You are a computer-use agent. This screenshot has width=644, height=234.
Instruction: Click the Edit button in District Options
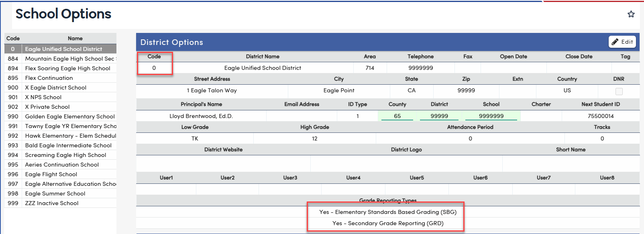tap(622, 42)
